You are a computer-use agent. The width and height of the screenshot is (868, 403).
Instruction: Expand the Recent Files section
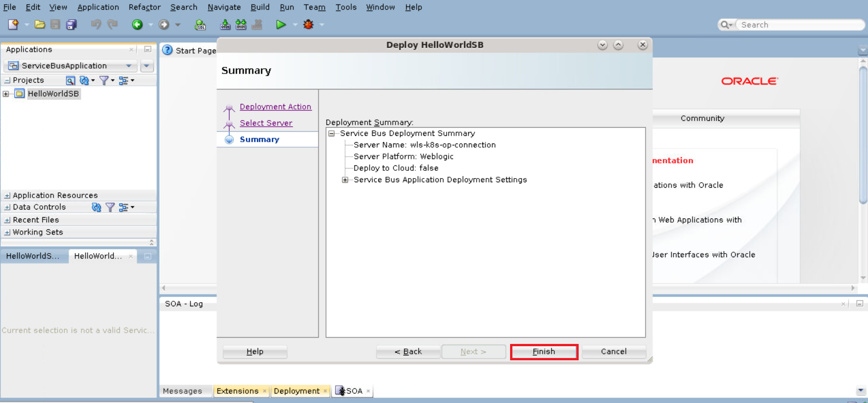[x=7, y=220]
